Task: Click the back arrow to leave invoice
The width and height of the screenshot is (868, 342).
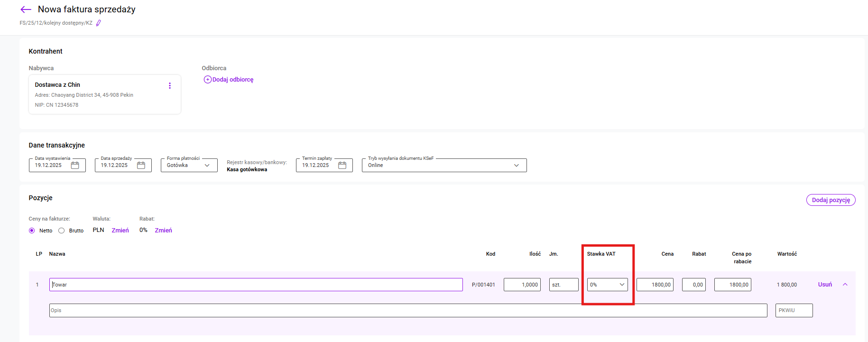Action: point(26,9)
